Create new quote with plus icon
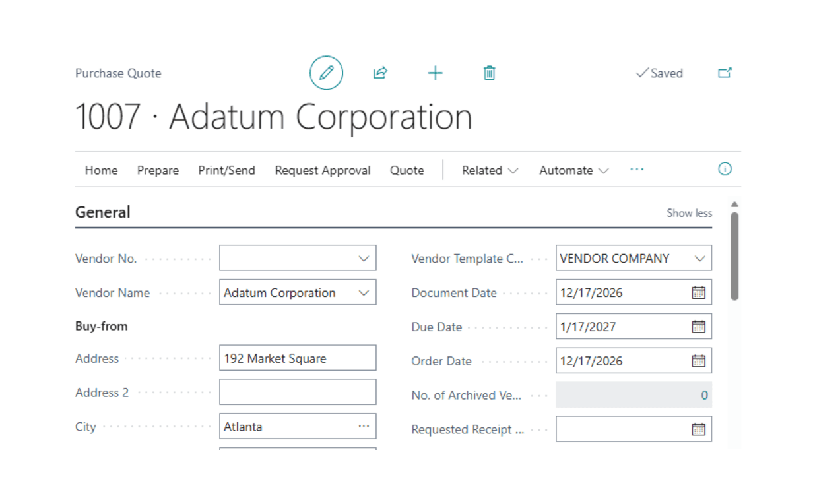The width and height of the screenshot is (813, 504). tap(435, 73)
